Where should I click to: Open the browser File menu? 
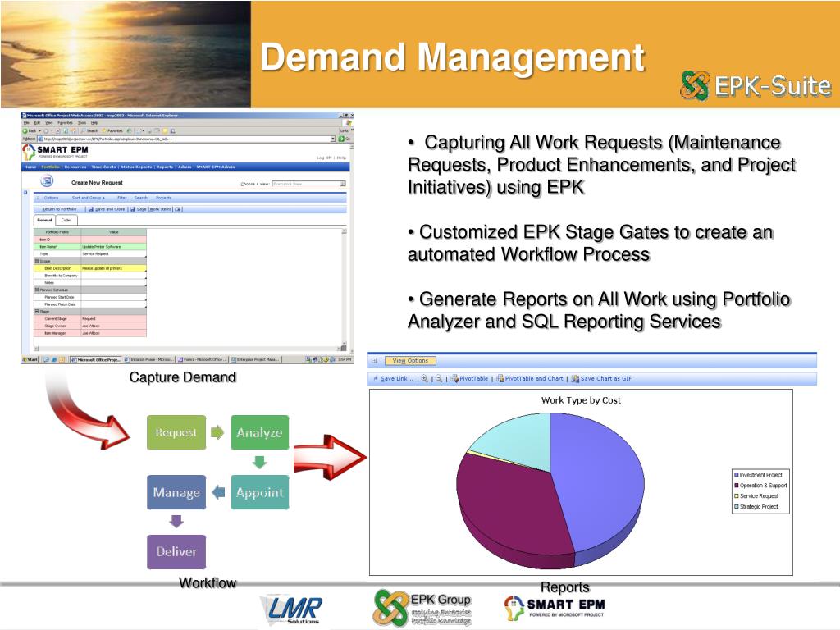pyautogui.click(x=25, y=123)
